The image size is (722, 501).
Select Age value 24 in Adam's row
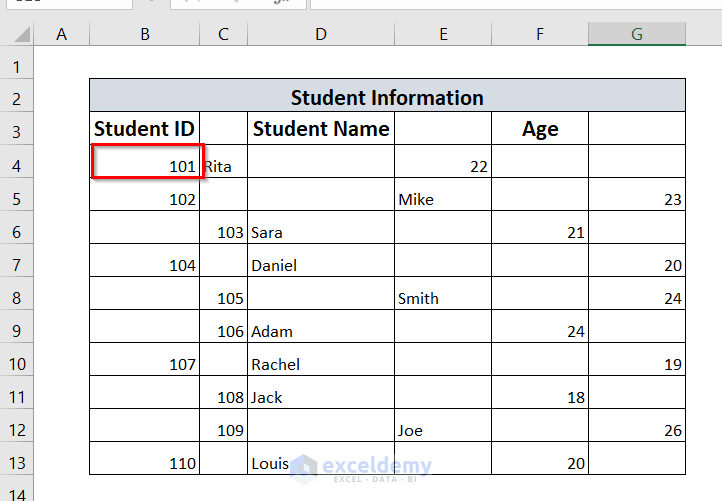point(540,326)
